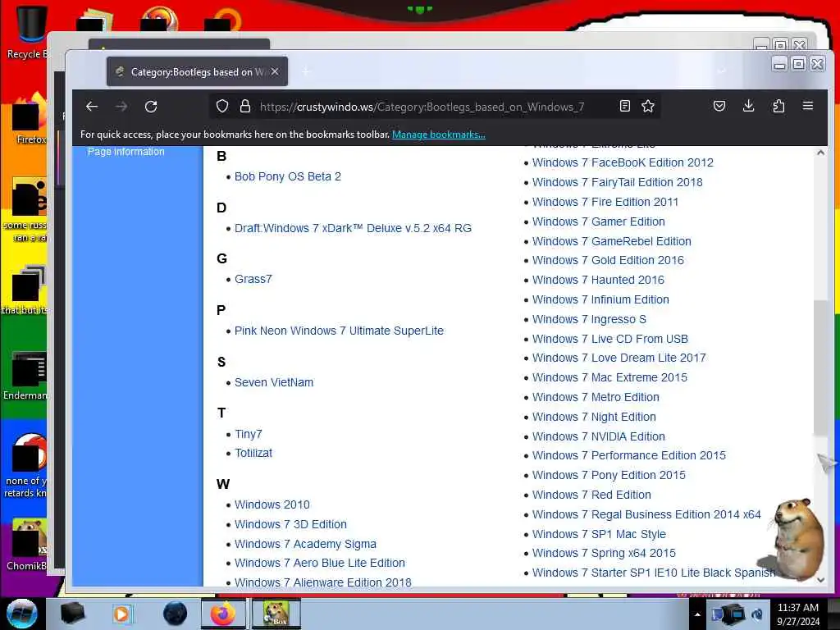
Task: Open Windows 7 Infinium Edition link
Action: coord(600,300)
